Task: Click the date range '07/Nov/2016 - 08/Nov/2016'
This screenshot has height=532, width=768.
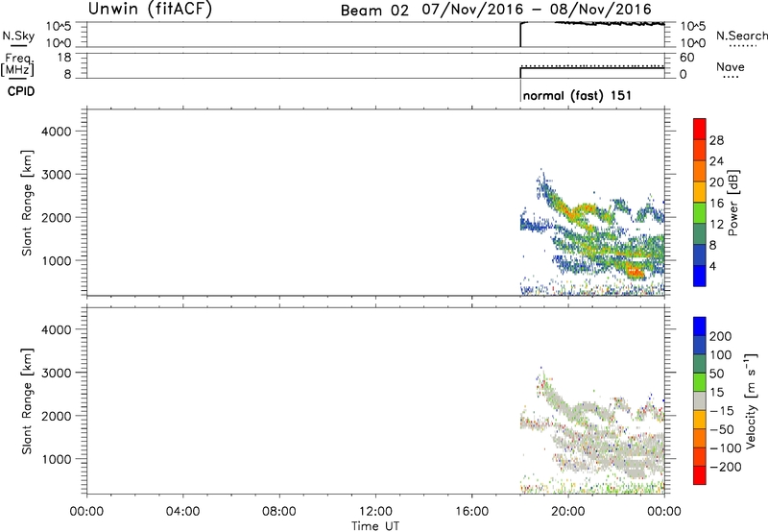Action: (x=537, y=10)
